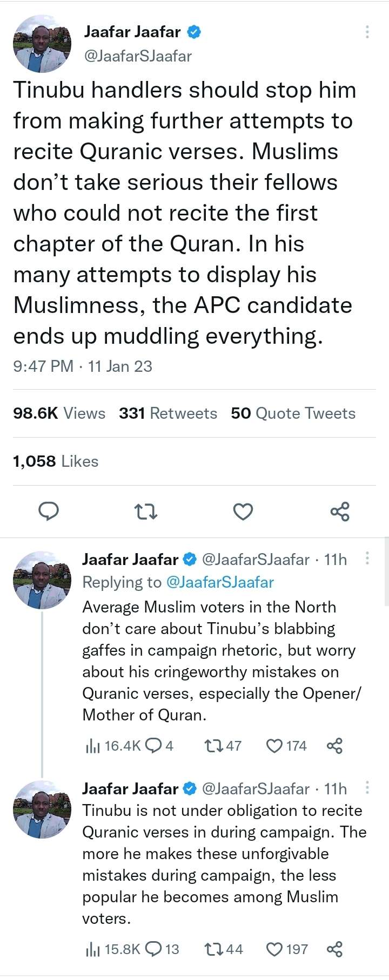Open more options on last reply

367,787
